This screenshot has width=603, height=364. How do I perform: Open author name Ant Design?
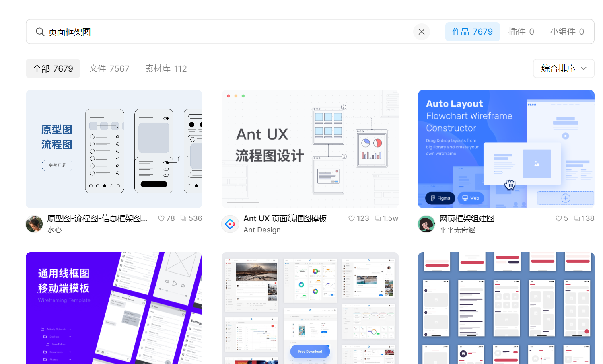(262, 230)
